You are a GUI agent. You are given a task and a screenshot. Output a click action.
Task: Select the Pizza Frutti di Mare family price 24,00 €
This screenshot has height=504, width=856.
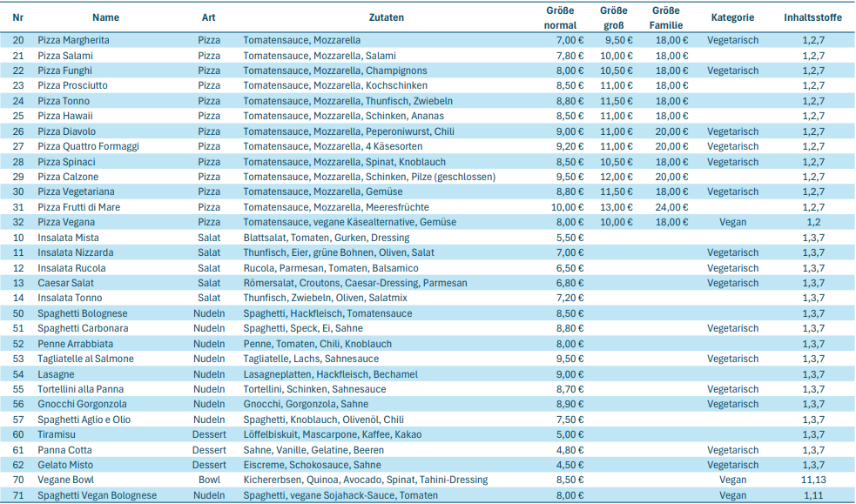click(x=671, y=207)
